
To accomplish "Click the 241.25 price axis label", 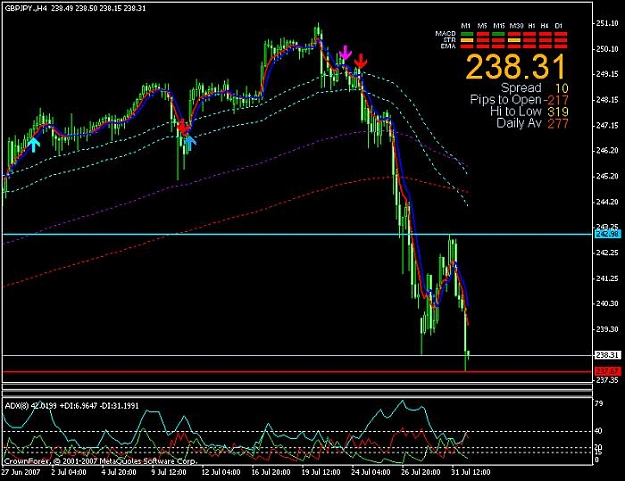I will (607, 278).
